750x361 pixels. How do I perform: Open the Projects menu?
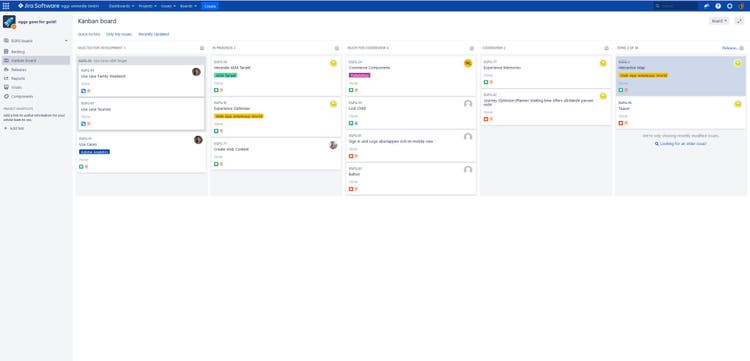(147, 6)
